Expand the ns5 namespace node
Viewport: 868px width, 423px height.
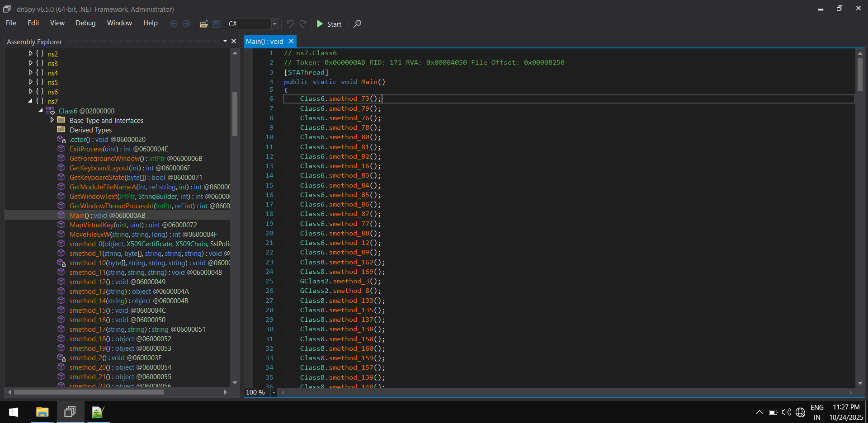pos(30,82)
